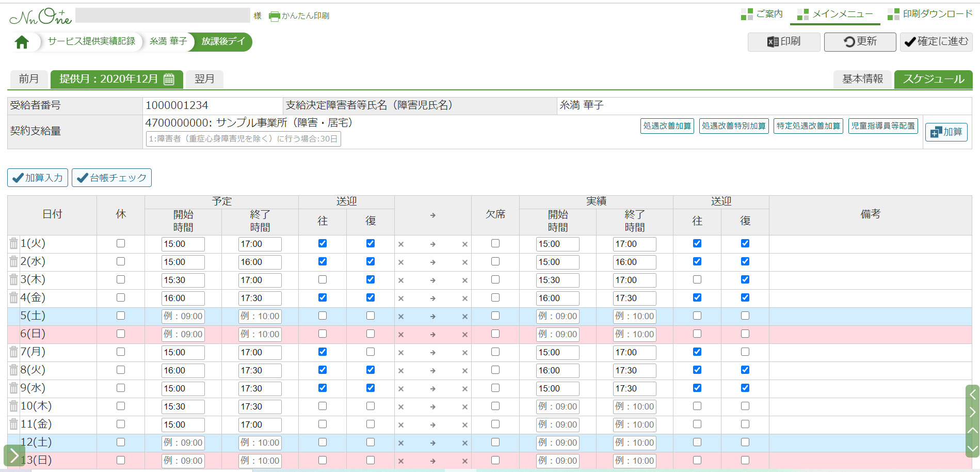Check the 欠席 checkbox for 4(金)
The height and width of the screenshot is (472, 980).
tap(495, 298)
